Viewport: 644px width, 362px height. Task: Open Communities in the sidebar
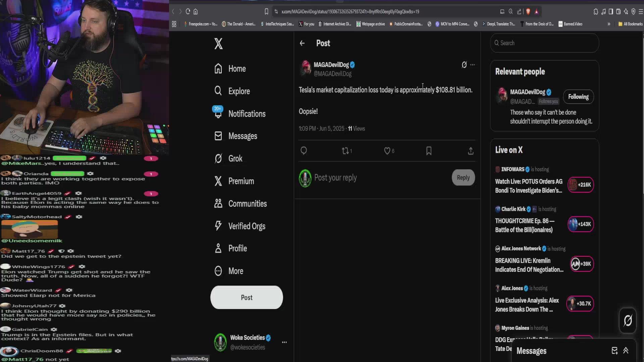tap(240, 203)
